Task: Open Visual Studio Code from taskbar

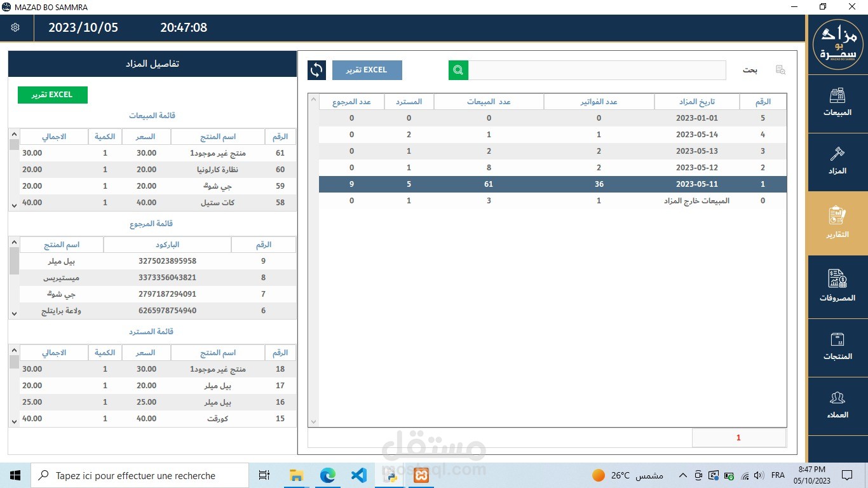Action: coord(358,475)
